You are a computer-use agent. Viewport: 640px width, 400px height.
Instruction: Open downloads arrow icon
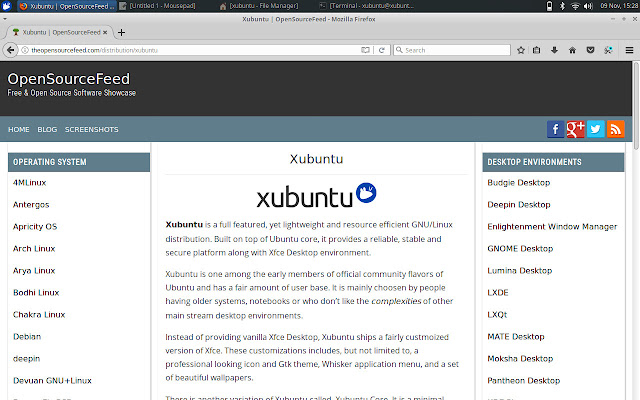point(554,50)
